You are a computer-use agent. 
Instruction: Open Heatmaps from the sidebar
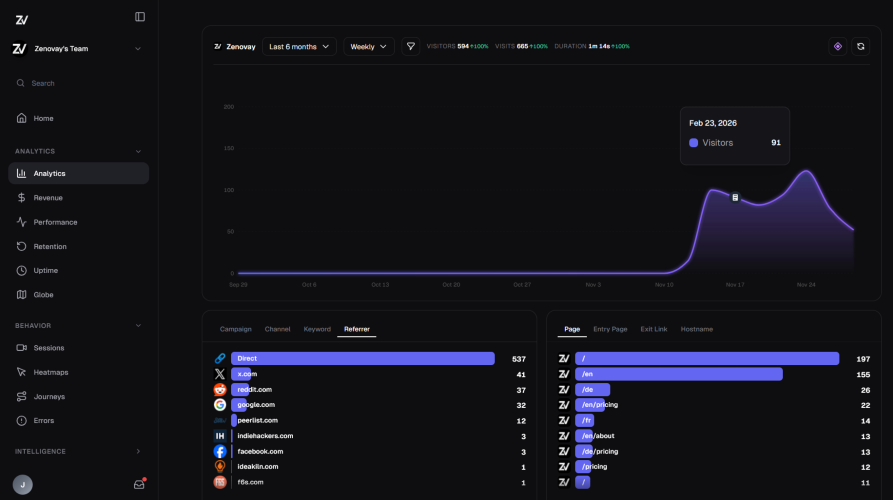49,372
